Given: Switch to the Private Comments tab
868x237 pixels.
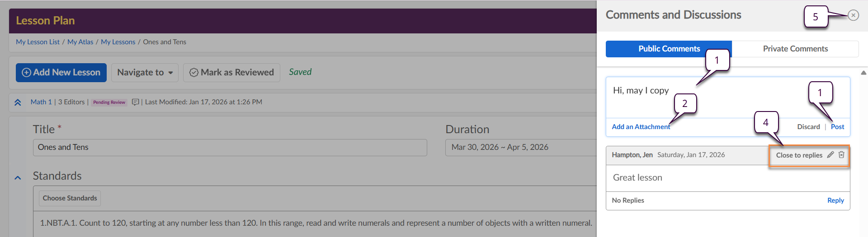Looking at the screenshot, I should pyautogui.click(x=795, y=49).
